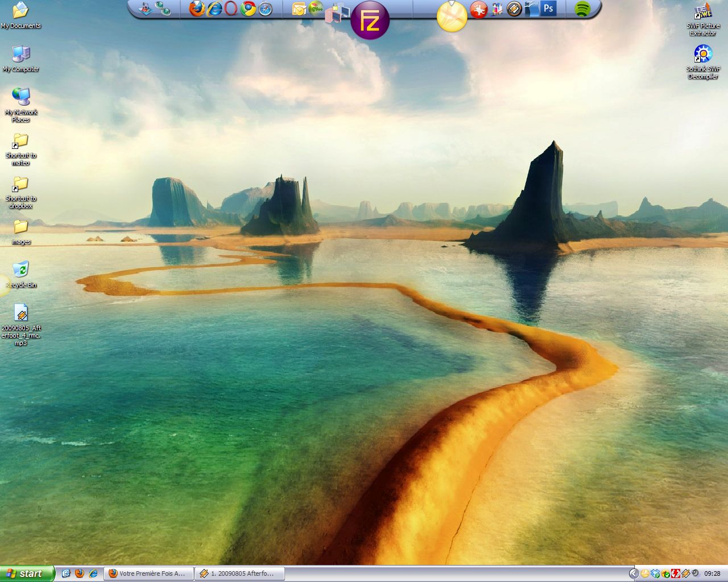The height and width of the screenshot is (582, 728).
Task: Select the Sothink SWF Decompiler shortcut
Action: coord(703,55)
